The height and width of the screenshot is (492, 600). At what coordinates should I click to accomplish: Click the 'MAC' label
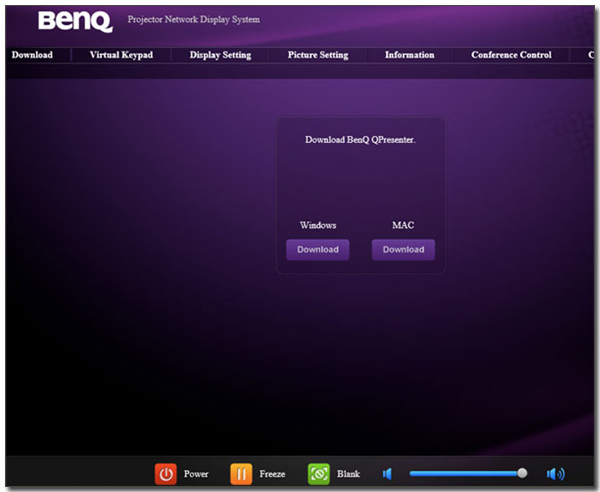coord(403,225)
